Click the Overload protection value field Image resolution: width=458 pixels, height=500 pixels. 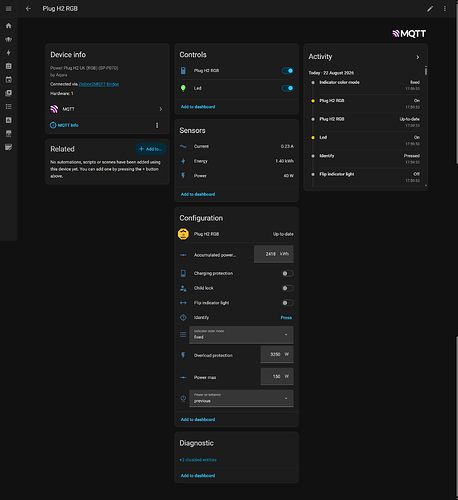pos(277,354)
